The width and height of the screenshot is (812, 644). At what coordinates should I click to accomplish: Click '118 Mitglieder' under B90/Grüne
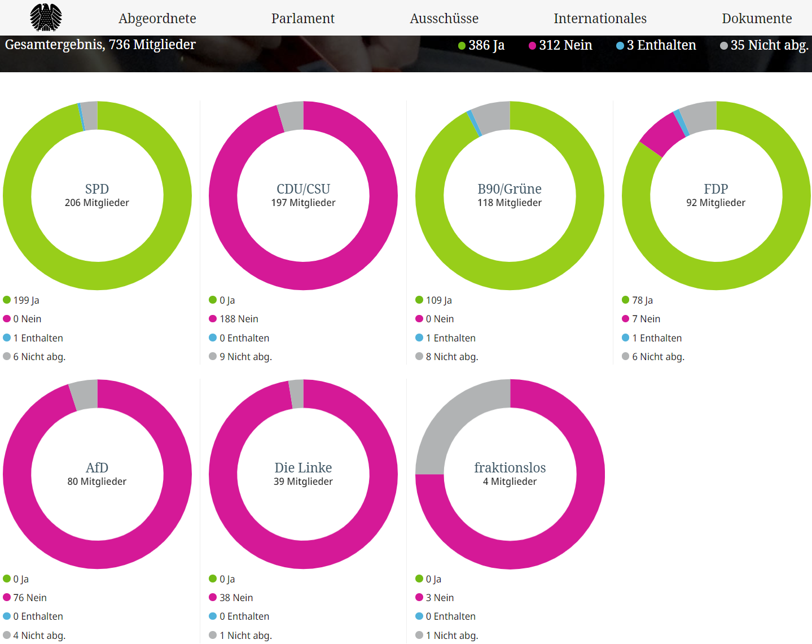pyautogui.click(x=510, y=203)
